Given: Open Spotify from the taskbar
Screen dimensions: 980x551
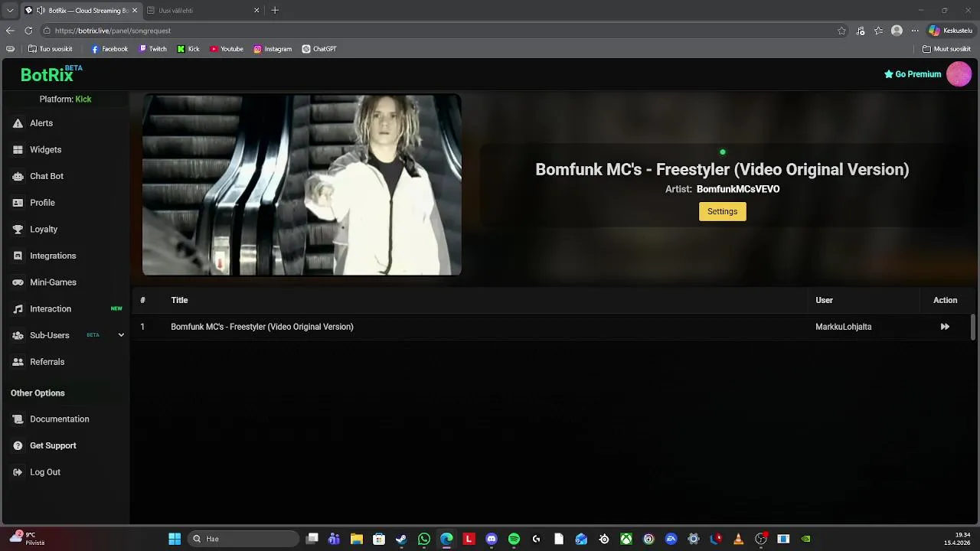Looking at the screenshot, I should coord(514,539).
